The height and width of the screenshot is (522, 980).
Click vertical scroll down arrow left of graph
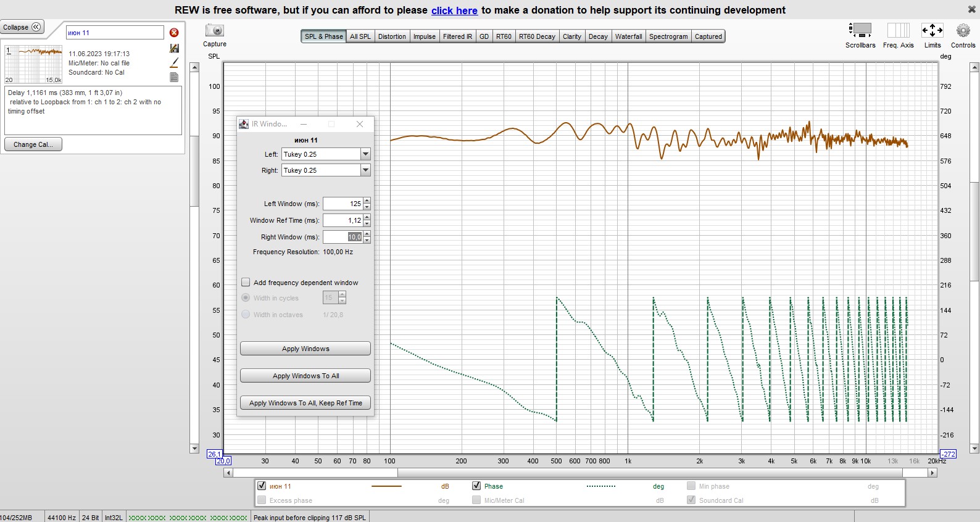click(x=194, y=449)
